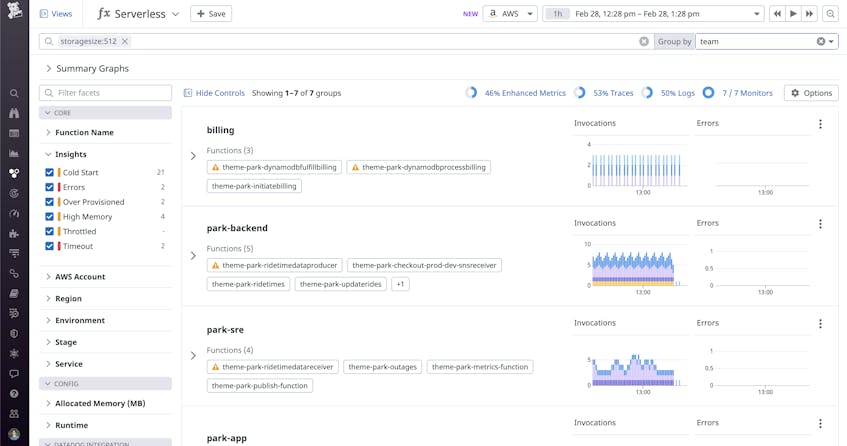Open the Options settings button
Screen dimensions: 847x446
[811, 93]
